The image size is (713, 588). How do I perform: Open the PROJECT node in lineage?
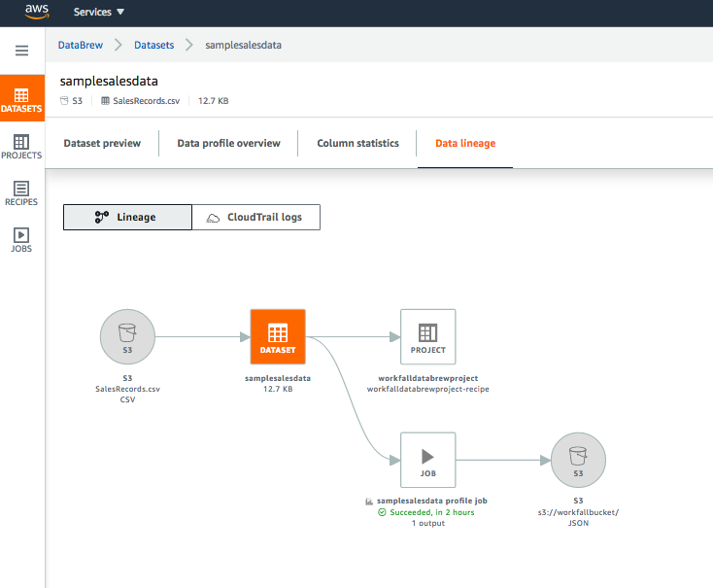(x=427, y=337)
